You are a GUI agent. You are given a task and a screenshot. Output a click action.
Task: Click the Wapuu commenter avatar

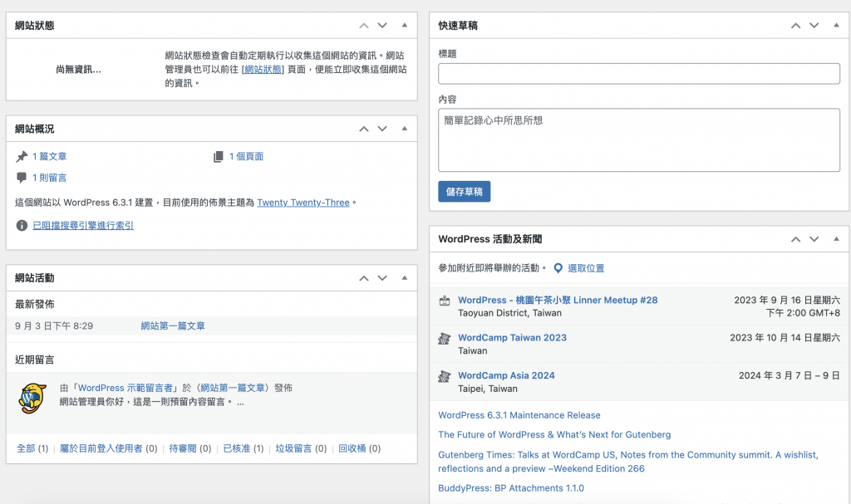pos(32,399)
